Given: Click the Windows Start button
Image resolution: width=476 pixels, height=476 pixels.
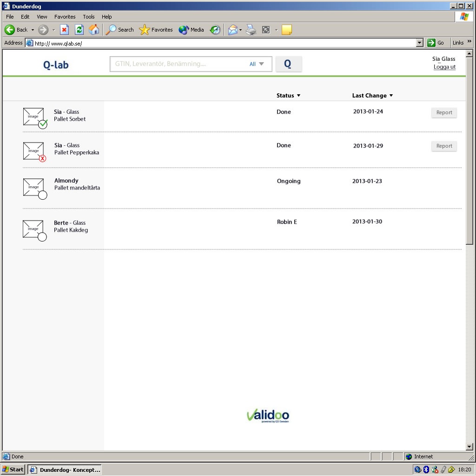Looking at the screenshot, I should tap(13, 469).
